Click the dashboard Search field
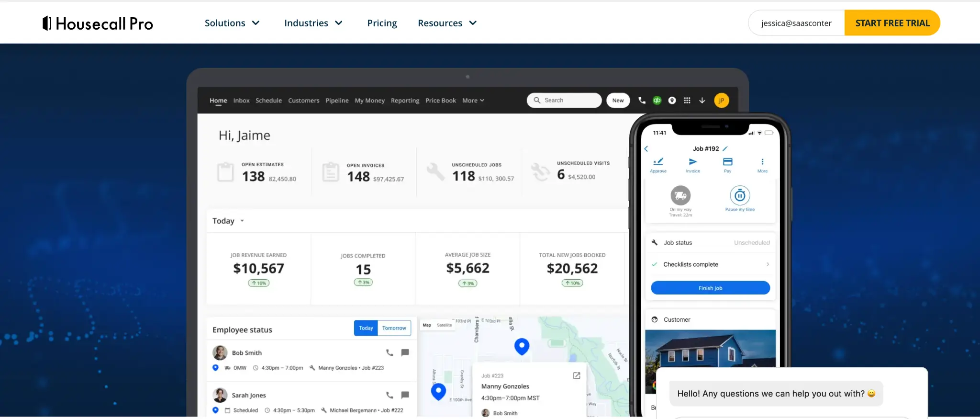This screenshot has height=419, width=980. pos(564,100)
